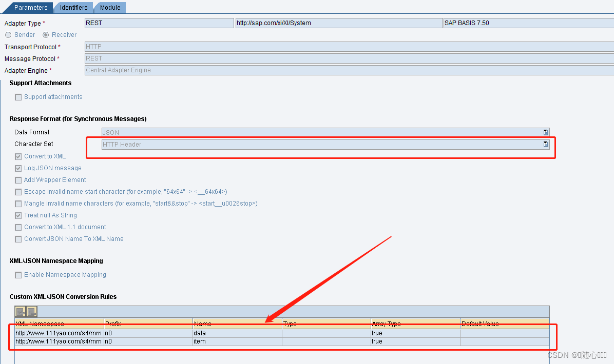Viewport: 614px width, 364px height.
Task: Disable Log JSON message
Action: coord(18,168)
